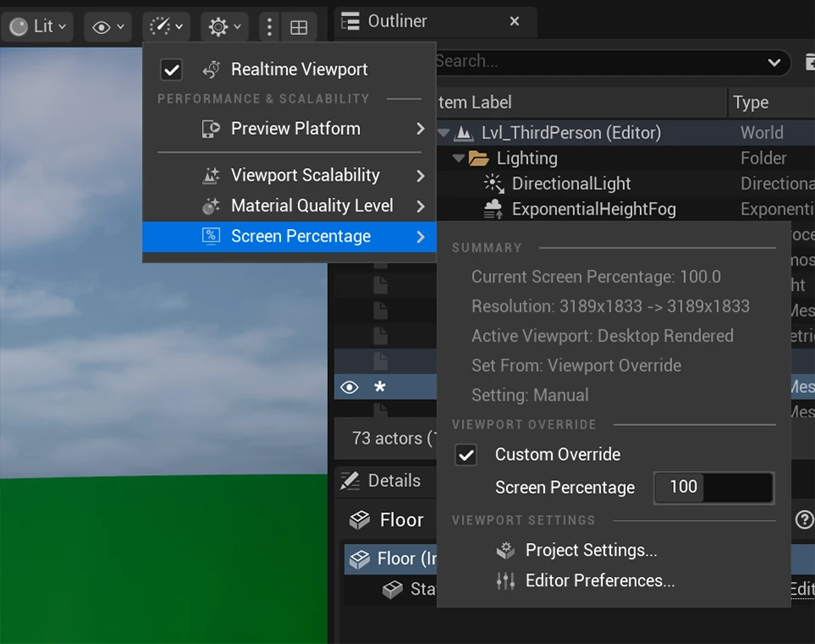Close the Outliner tab
Image resolution: width=815 pixels, height=644 pixels.
[x=514, y=21]
